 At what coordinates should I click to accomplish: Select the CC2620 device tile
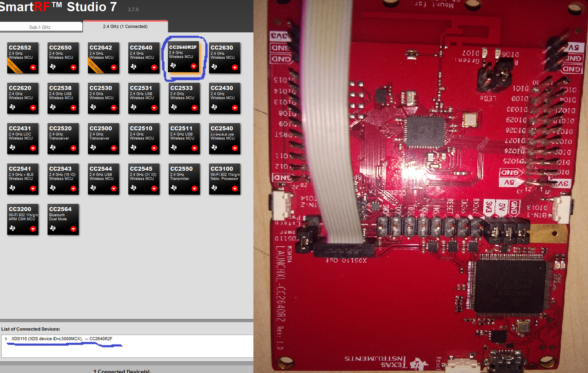(23, 98)
